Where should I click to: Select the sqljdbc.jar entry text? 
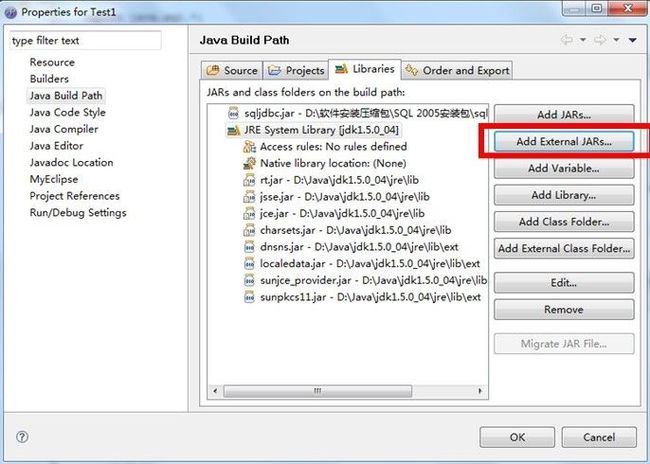click(366, 113)
